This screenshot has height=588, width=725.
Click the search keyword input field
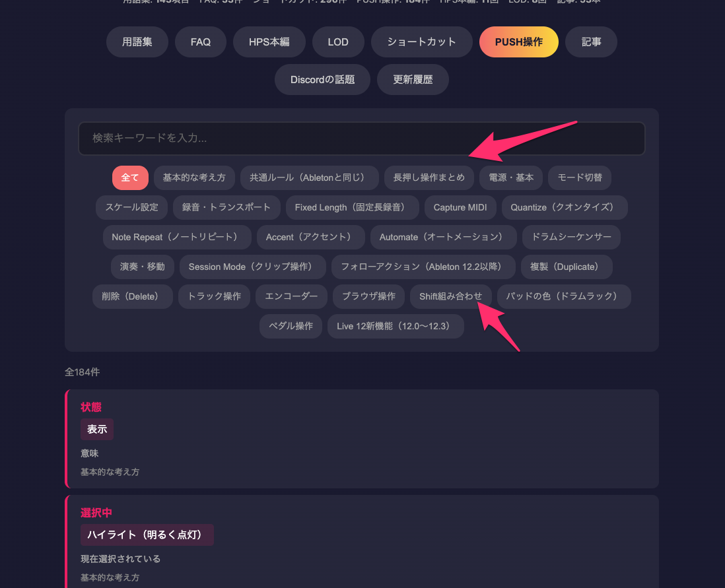coord(362,138)
